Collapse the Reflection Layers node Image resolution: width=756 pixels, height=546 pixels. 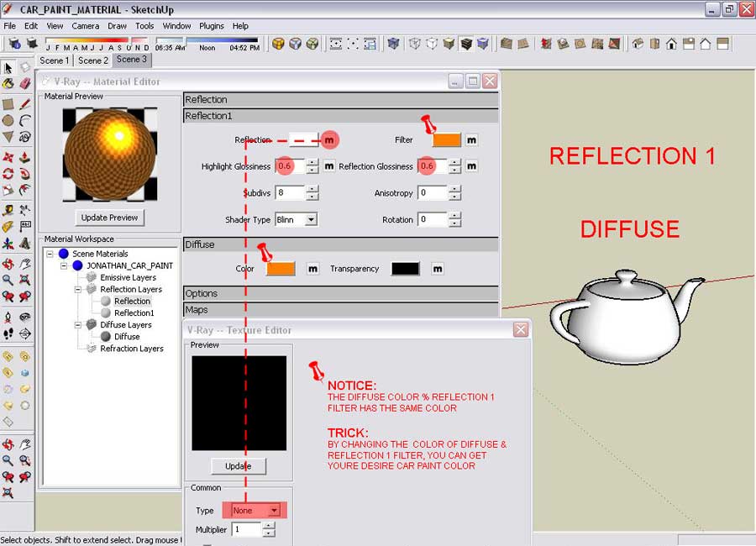coord(77,290)
